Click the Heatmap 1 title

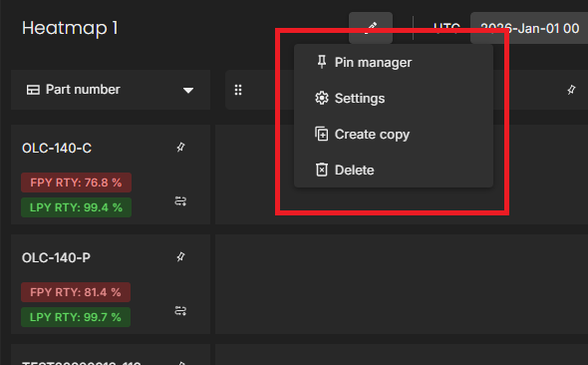pyautogui.click(x=70, y=28)
